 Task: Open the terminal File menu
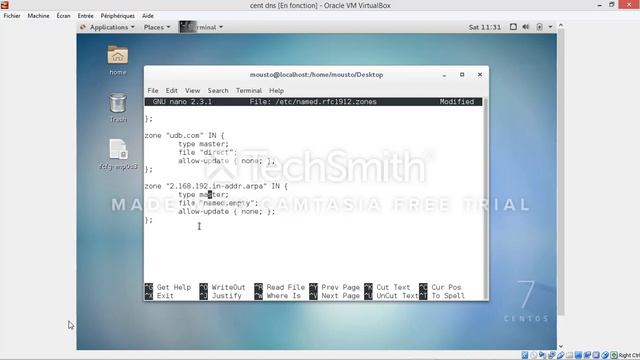tap(153, 91)
